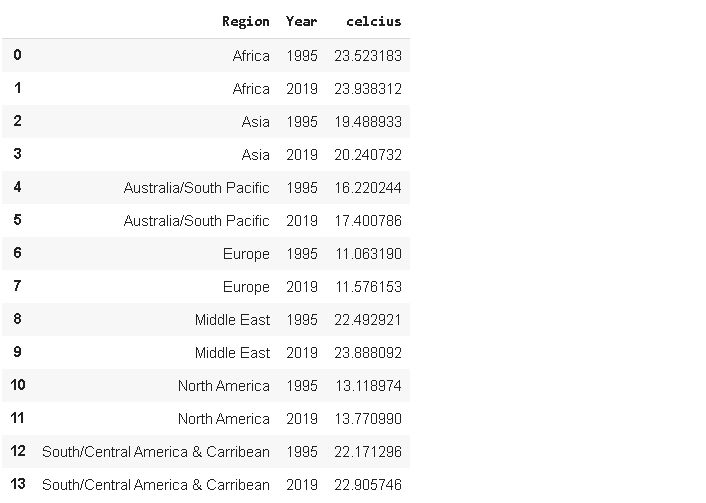This screenshot has height=503, width=706.
Task: Click the row index 13 label
Action: pos(18,484)
